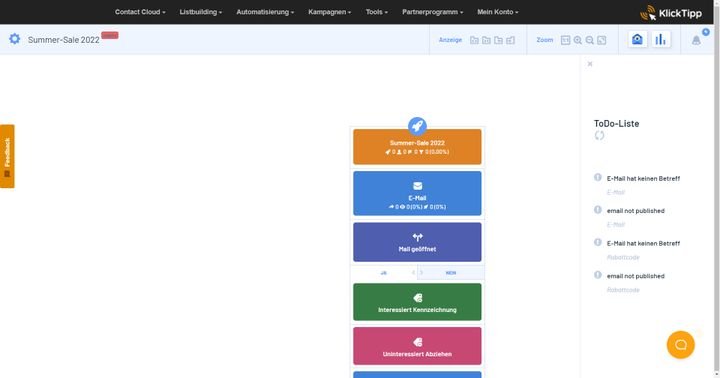Open Mein Konto dropdown menu
720x378 pixels.
pos(498,12)
